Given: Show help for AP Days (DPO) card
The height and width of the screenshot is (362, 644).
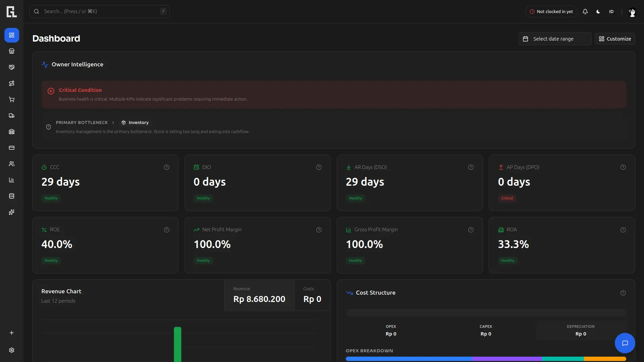Looking at the screenshot, I should point(623,167).
